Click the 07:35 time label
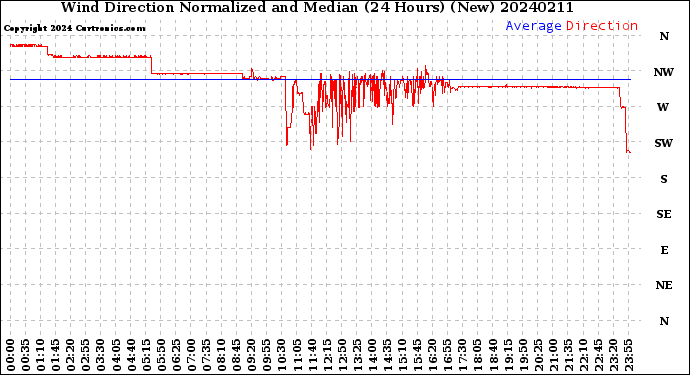The width and height of the screenshot is (690, 375). tap(206, 355)
